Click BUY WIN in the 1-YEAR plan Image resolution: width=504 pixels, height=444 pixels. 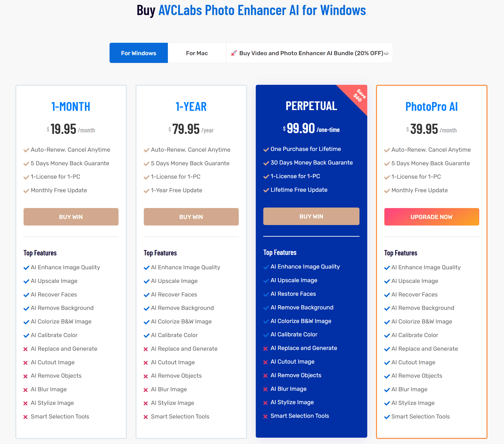191,217
